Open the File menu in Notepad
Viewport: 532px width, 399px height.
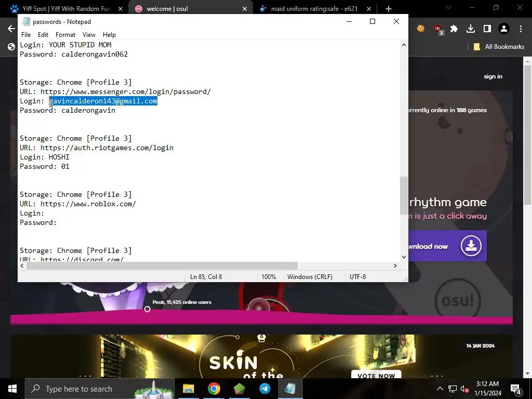[x=26, y=35]
